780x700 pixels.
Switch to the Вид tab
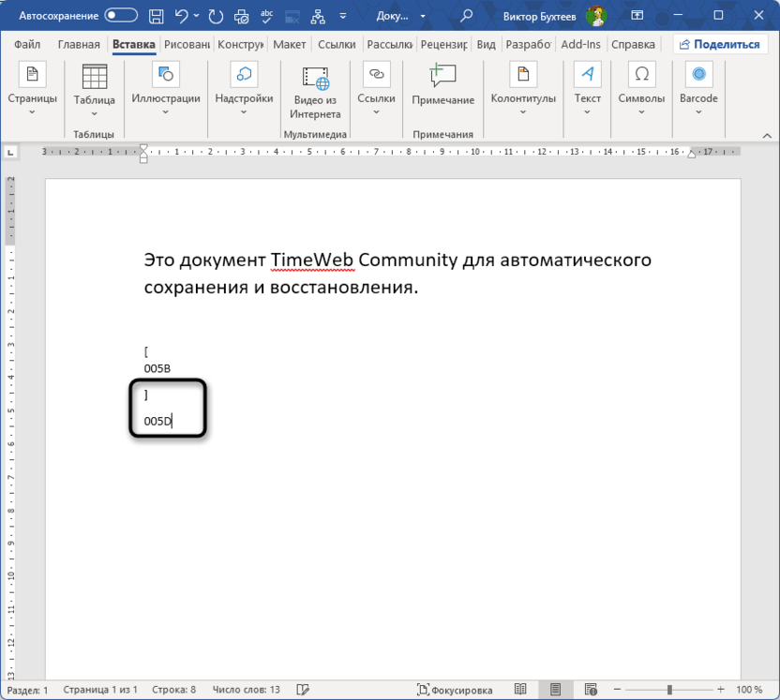click(x=486, y=44)
